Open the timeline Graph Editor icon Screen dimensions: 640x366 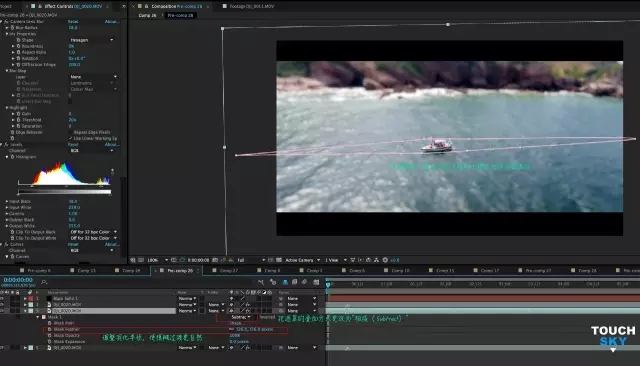(x=316, y=282)
